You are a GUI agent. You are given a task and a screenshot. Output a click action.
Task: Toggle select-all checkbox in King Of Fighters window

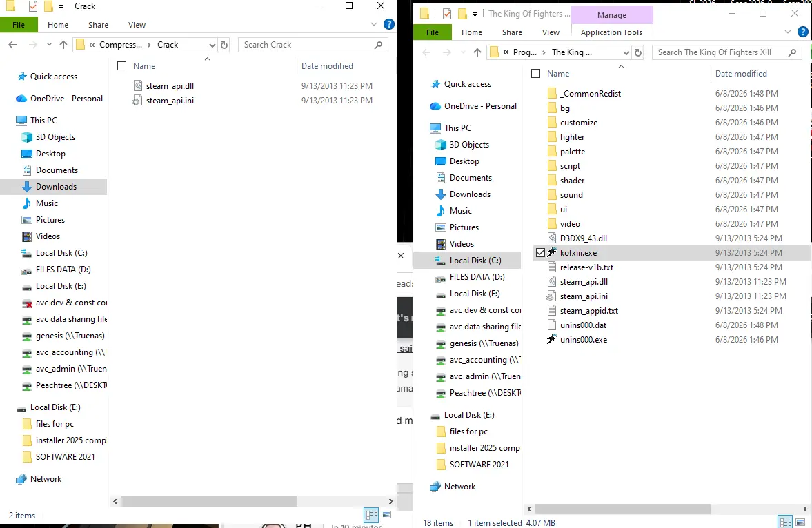pyautogui.click(x=536, y=74)
